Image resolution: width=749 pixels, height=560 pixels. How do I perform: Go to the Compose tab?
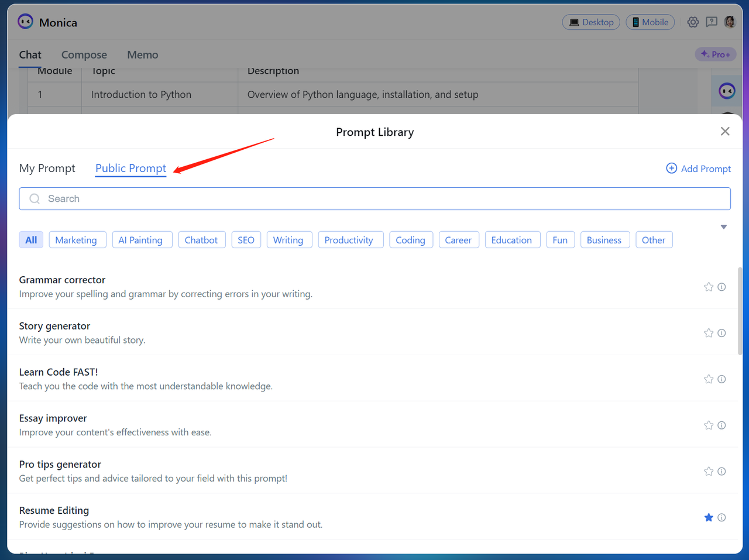(84, 54)
